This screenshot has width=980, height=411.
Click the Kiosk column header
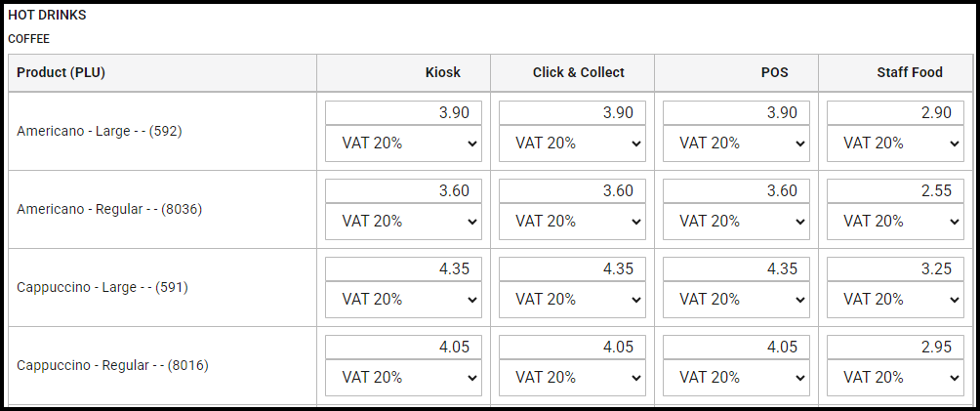[442, 72]
